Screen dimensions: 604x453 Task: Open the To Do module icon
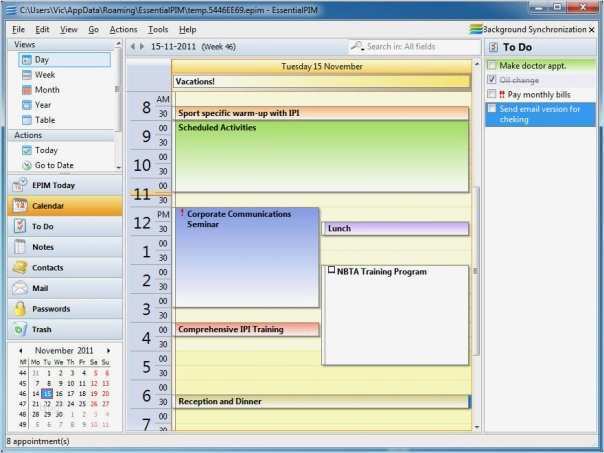19,226
